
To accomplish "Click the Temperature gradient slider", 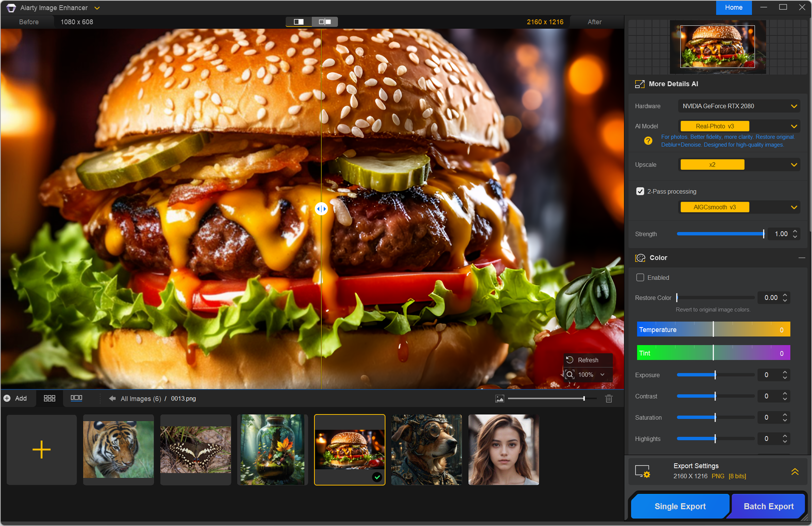I will pyautogui.click(x=714, y=330).
